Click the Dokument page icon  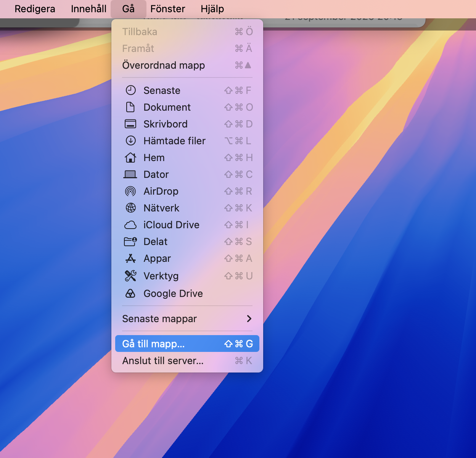pos(130,107)
